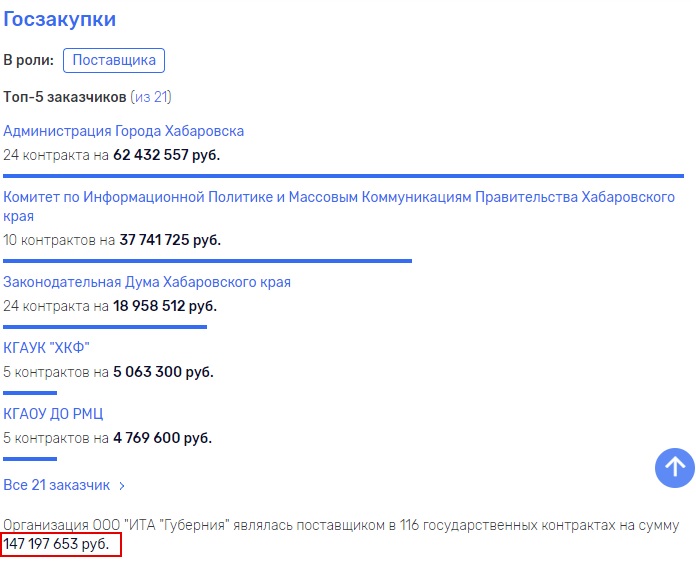696x561 pixels.
Task: Click the progress bar under Администрация Города Хабаровска
Action: (344, 176)
